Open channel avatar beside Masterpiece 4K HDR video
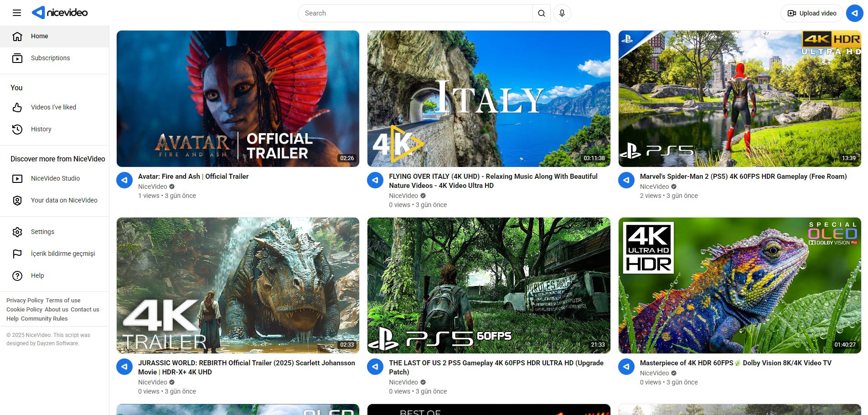 pyautogui.click(x=626, y=367)
